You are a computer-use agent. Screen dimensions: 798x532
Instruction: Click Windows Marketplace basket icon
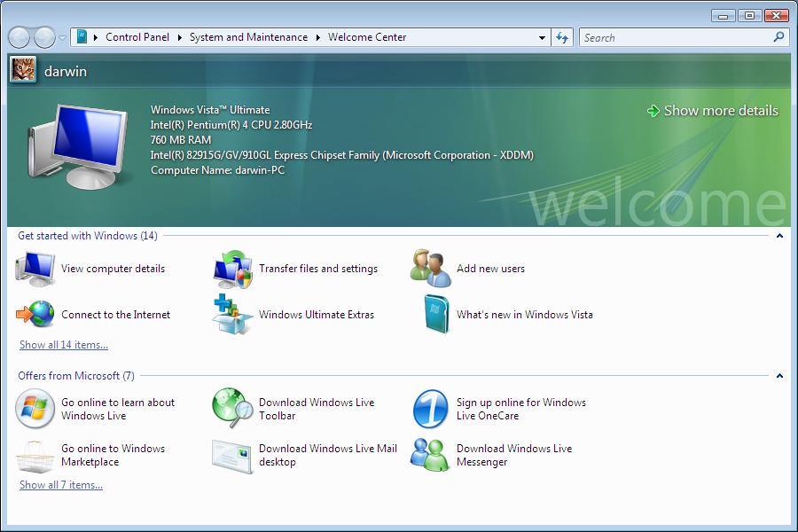click(x=35, y=456)
